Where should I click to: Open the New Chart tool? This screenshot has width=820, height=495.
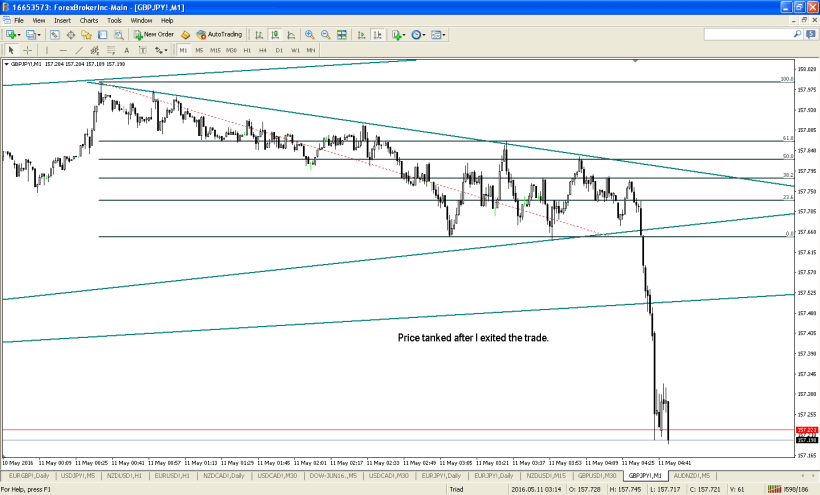point(10,34)
